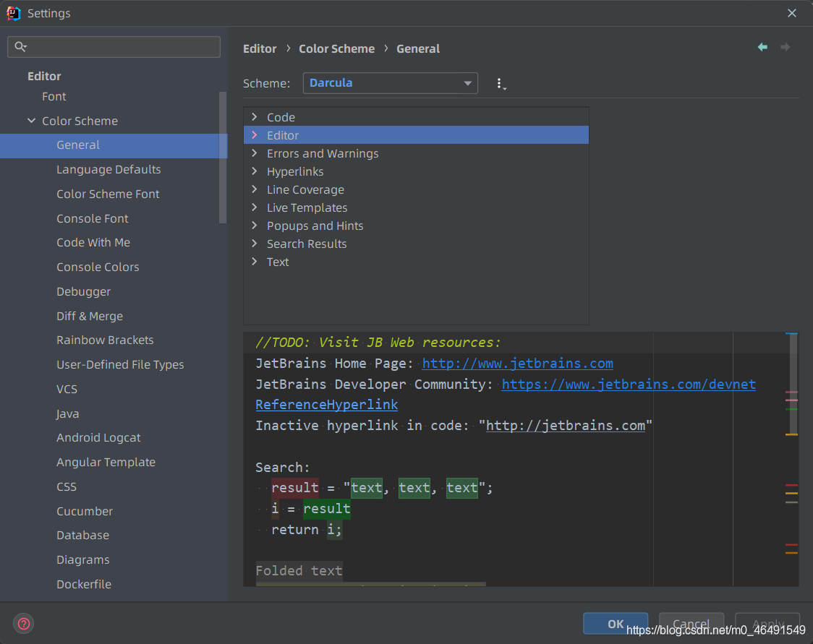Click the http://www.jetbrains.com preview link
This screenshot has width=813, height=644.
click(x=517, y=363)
